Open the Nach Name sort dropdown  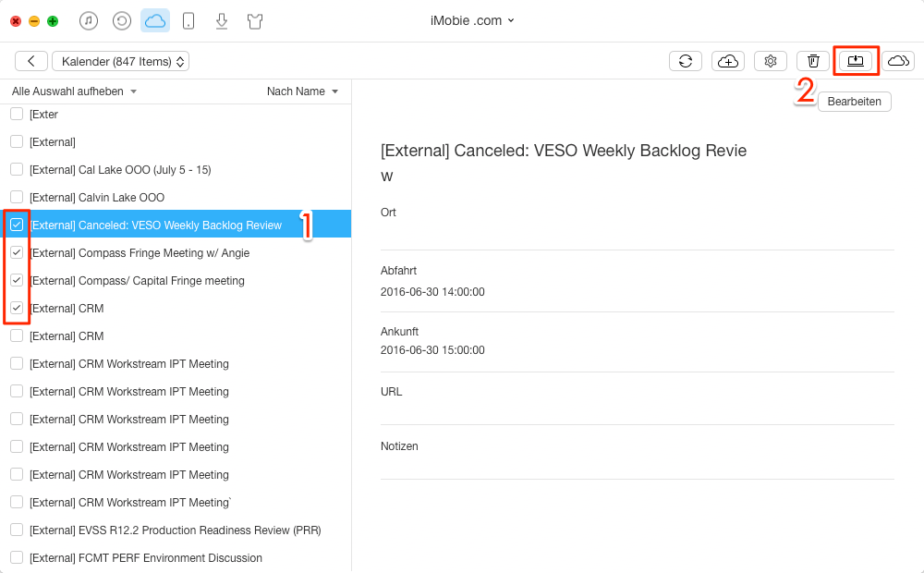click(302, 91)
